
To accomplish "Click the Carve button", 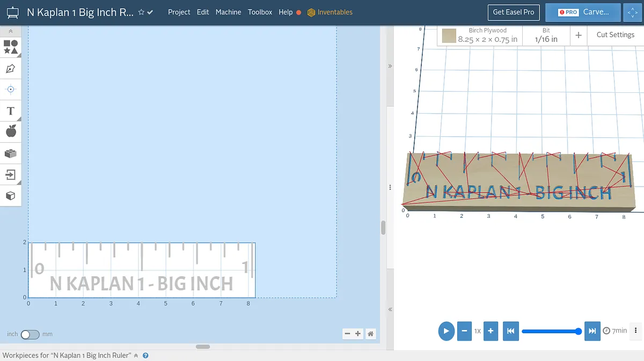I will [x=583, y=12].
